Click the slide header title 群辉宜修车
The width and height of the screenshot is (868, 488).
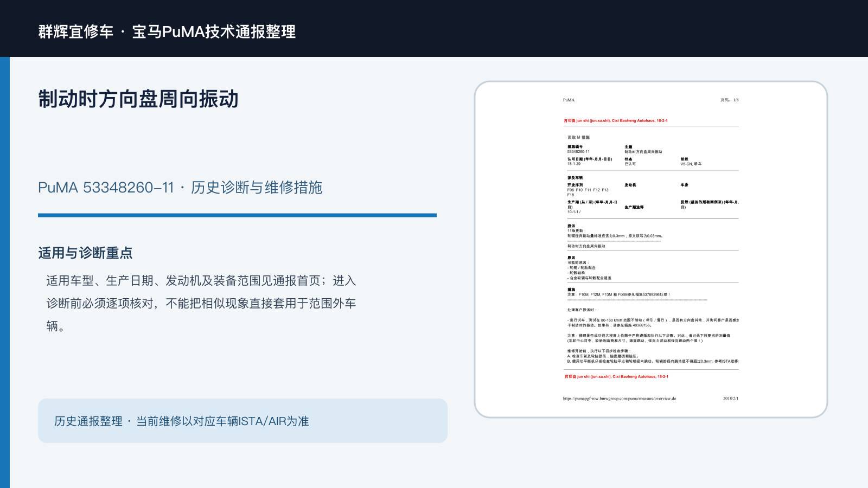(x=75, y=31)
